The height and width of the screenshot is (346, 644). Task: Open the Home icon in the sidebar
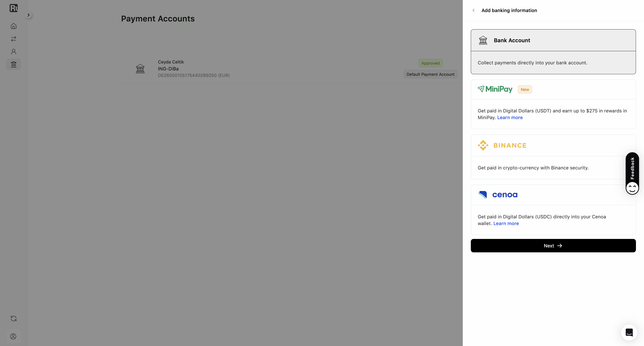coord(13,26)
